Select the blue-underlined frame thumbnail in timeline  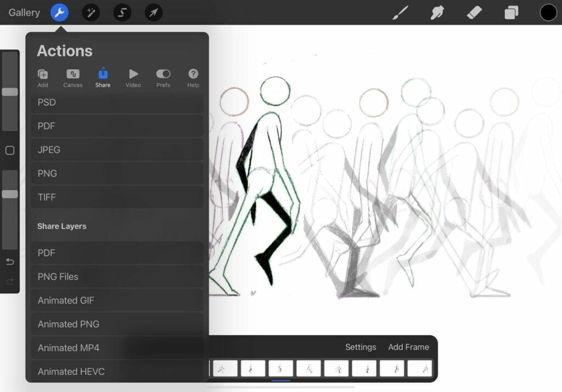280,368
